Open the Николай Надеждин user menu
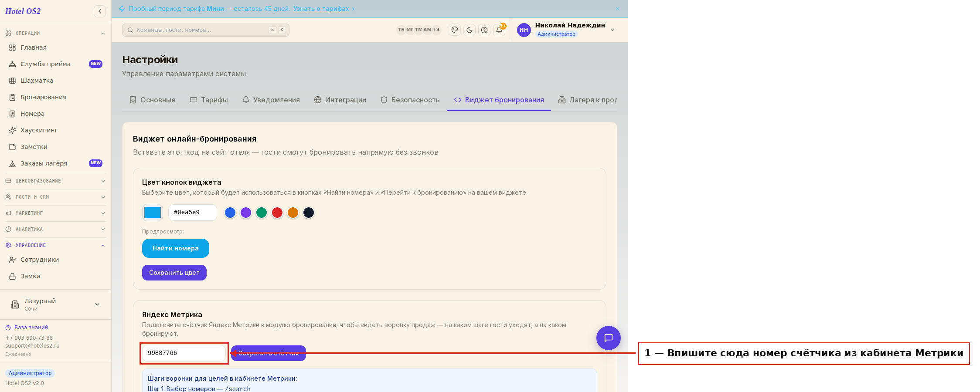 point(566,30)
